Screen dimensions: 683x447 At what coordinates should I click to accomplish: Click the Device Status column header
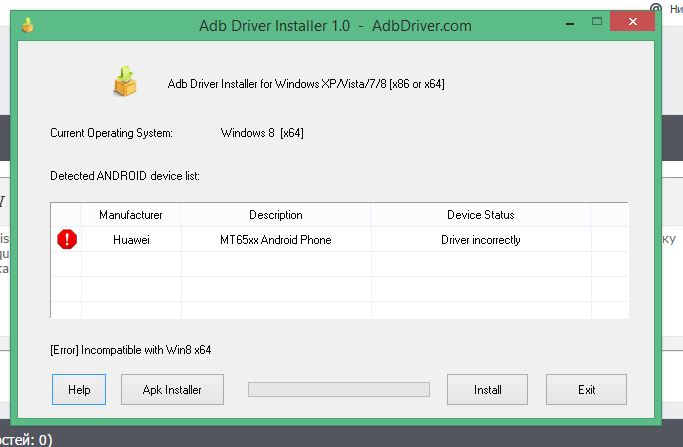480,215
